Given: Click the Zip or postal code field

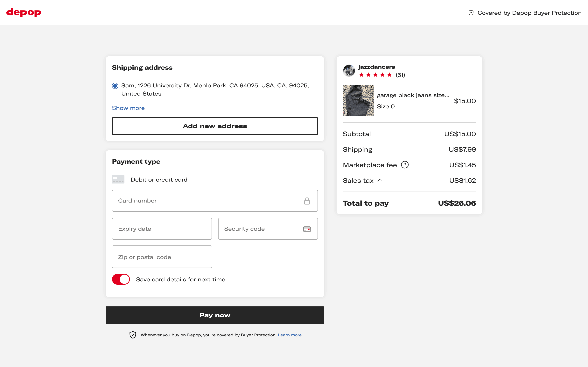Looking at the screenshot, I should [x=162, y=257].
